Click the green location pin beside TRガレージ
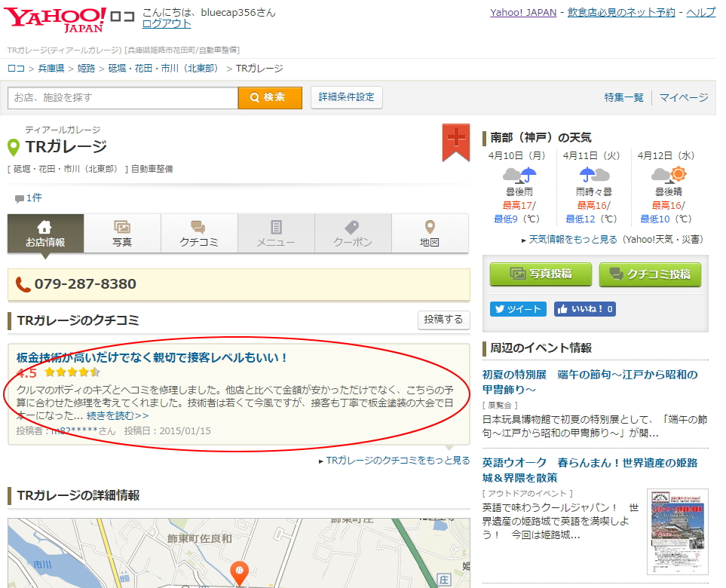Screen dimensions: 726x588 (x=14, y=148)
